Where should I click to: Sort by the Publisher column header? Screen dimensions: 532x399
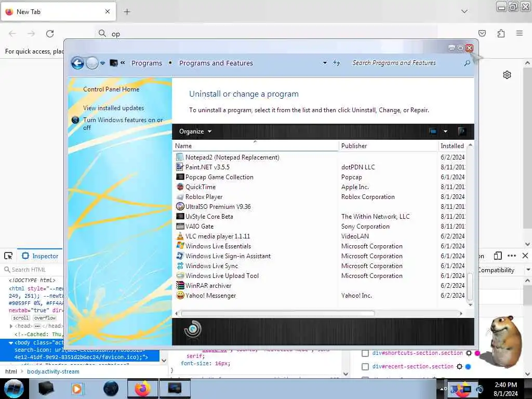pyautogui.click(x=389, y=146)
